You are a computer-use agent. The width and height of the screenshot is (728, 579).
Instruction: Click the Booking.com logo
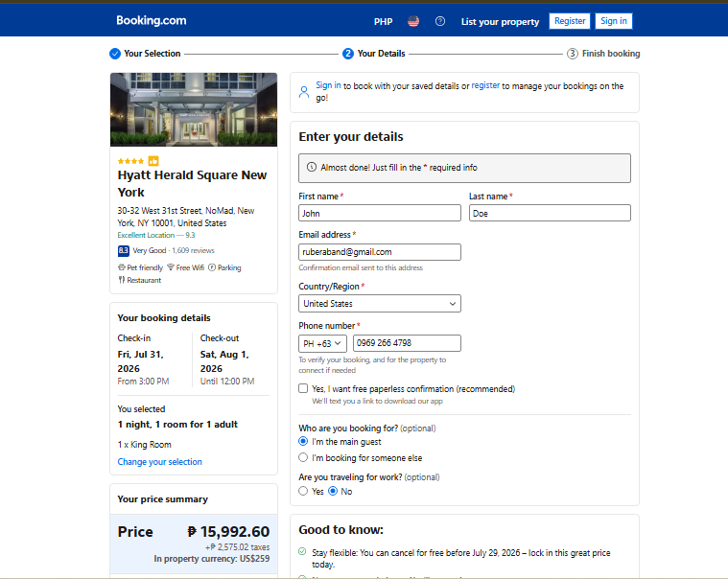(151, 20)
